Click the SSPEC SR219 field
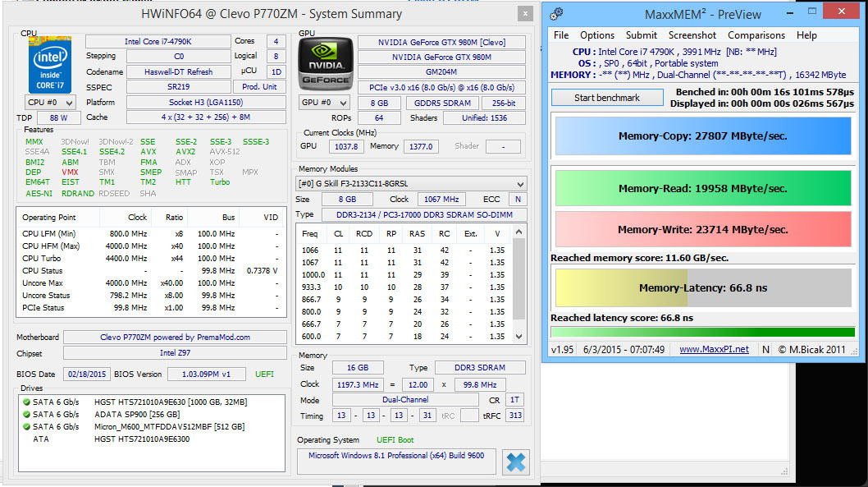 point(178,87)
